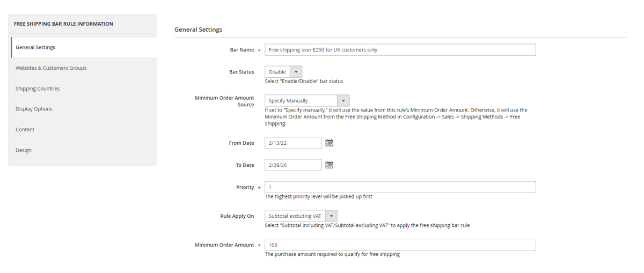Image resolution: width=644 pixels, height=273 pixels.
Task: Open the Display Options tab
Action: 34,109
